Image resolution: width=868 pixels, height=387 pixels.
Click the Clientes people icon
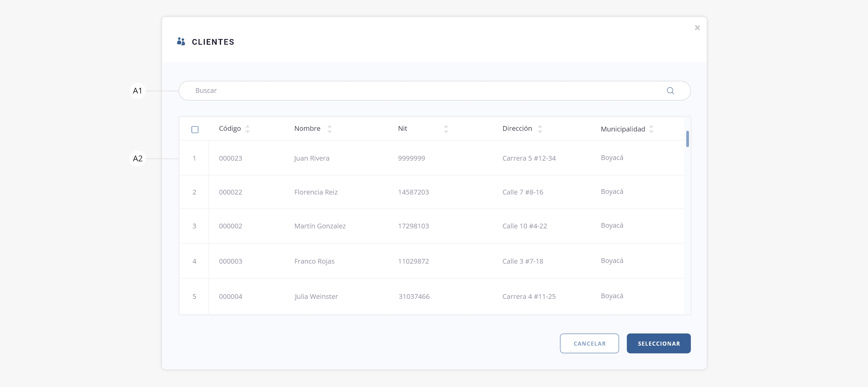click(x=181, y=42)
